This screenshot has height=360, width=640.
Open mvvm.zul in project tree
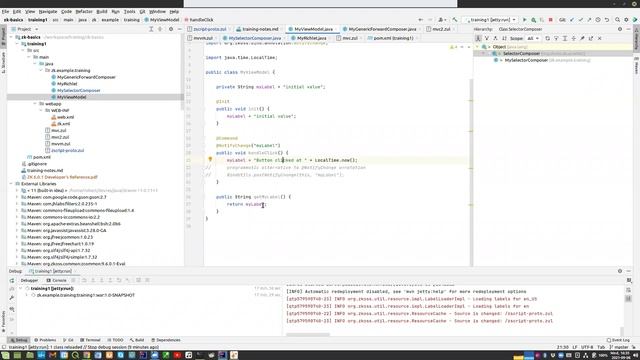click(x=60, y=144)
